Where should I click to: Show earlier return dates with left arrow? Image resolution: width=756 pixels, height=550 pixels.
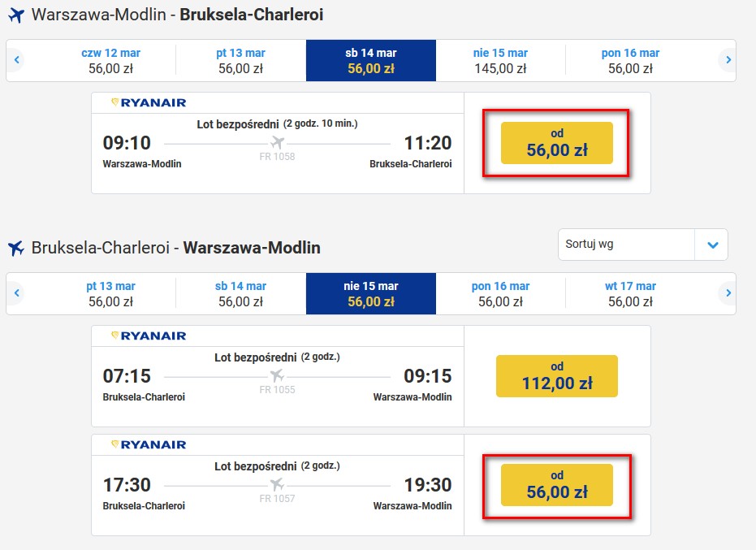(17, 292)
